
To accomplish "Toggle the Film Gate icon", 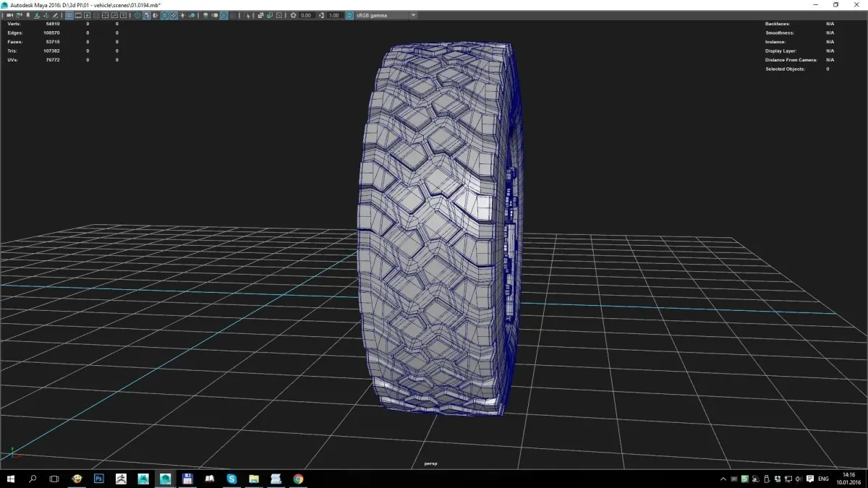I will (77, 15).
